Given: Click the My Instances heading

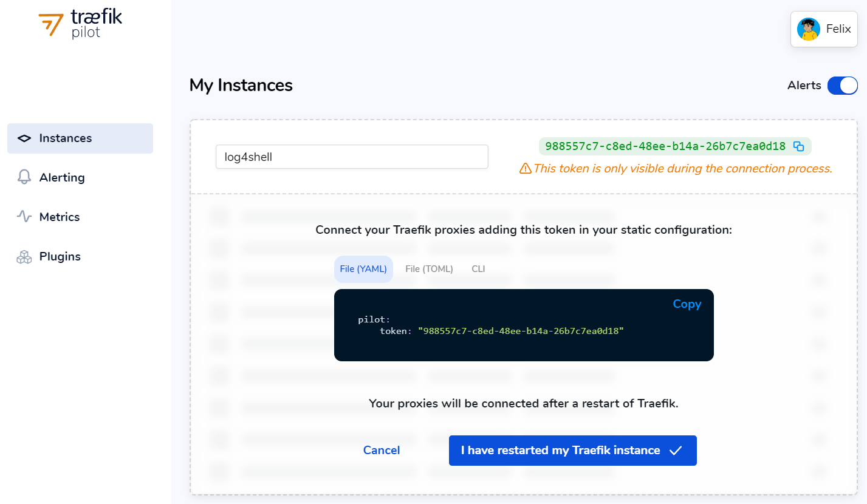Looking at the screenshot, I should (x=241, y=85).
